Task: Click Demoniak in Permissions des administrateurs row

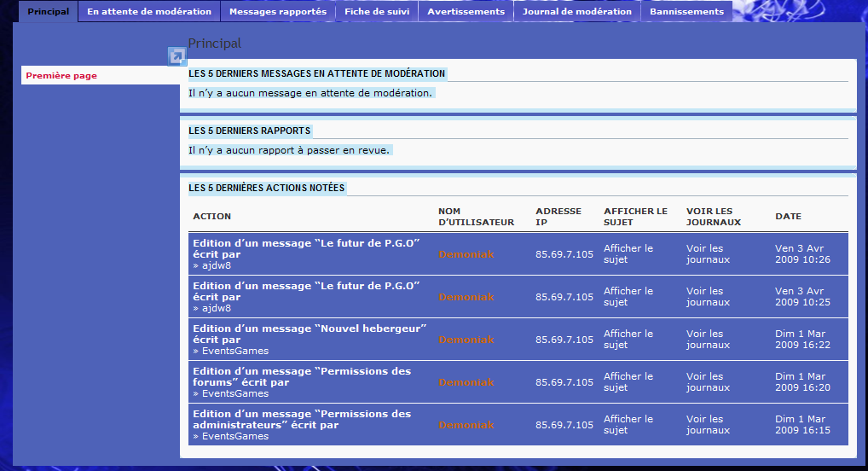Action: [x=466, y=425]
